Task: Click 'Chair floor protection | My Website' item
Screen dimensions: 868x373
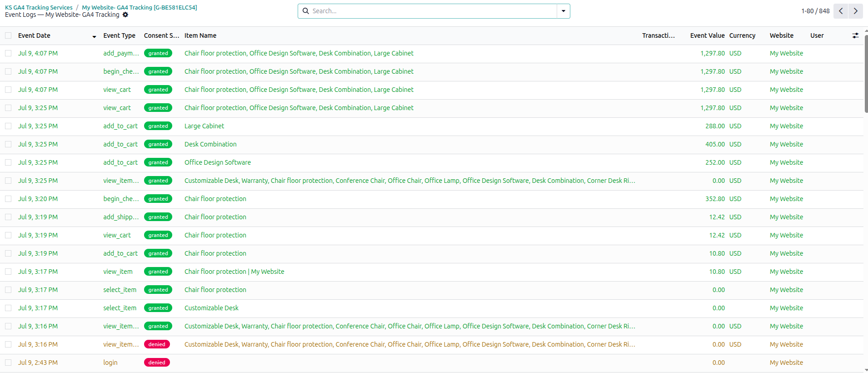Action: (x=234, y=272)
